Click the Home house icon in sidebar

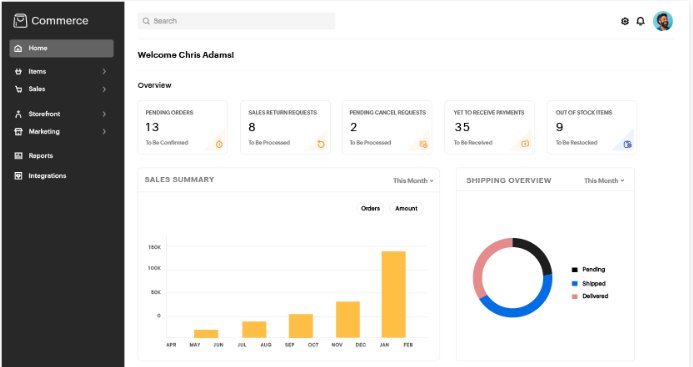pos(18,48)
